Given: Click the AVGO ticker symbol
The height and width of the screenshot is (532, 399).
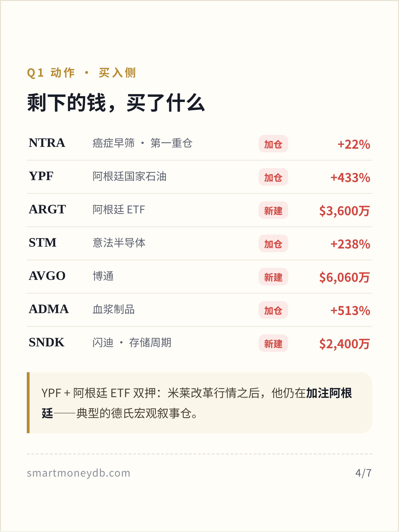Looking at the screenshot, I should 47,276.
